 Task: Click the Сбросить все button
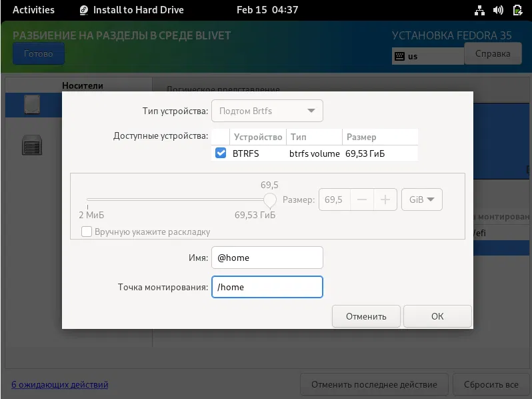[x=491, y=385]
